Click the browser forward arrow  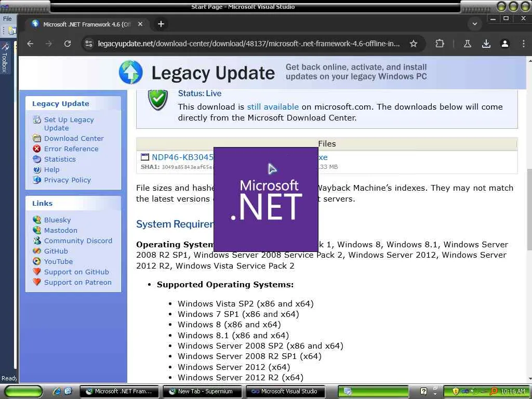(49, 44)
